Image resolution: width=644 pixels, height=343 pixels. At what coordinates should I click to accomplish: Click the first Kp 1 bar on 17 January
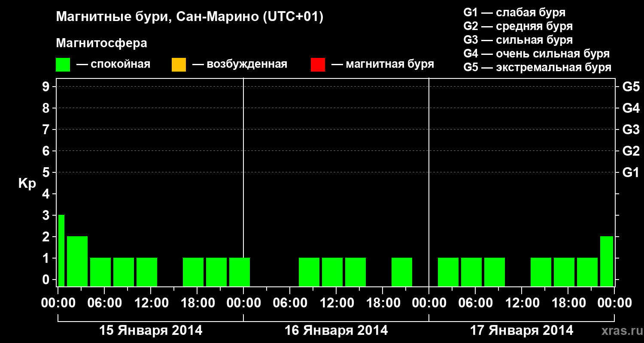pos(448,272)
